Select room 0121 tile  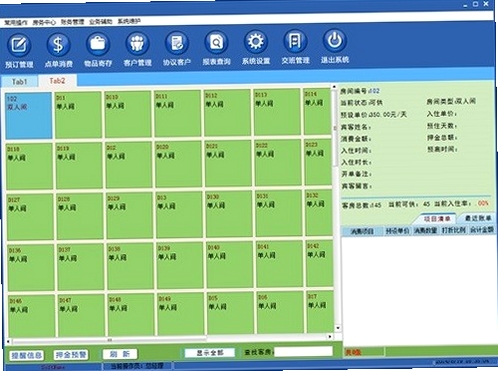[x=228, y=163]
